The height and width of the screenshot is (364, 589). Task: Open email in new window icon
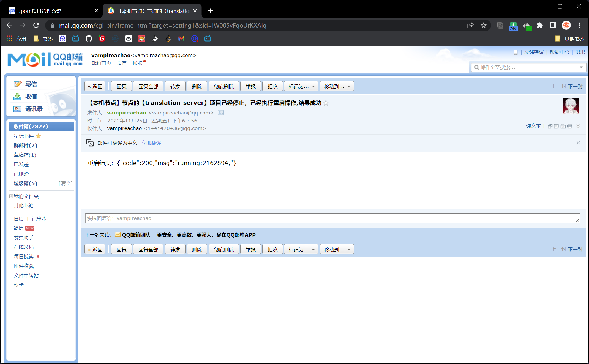[x=550, y=126]
